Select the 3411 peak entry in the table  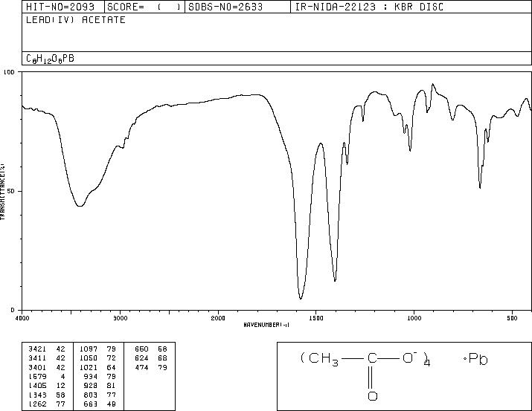click(47, 358)
